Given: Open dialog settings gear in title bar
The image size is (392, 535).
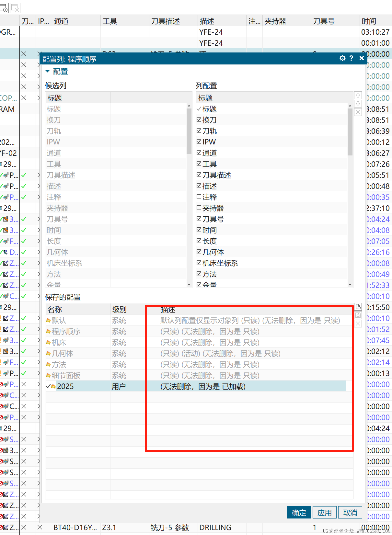Looking at the screenshot, I should 342,58.
